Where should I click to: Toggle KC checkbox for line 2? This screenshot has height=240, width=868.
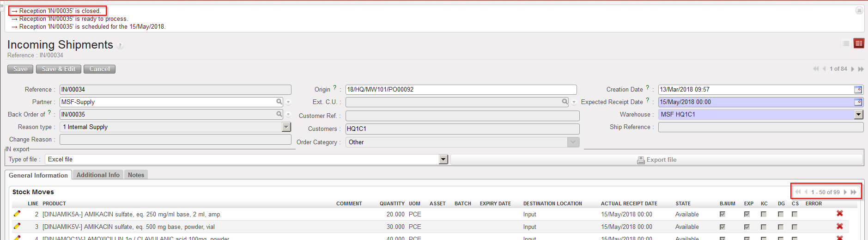pyautogui.click(x=764, y=214)
